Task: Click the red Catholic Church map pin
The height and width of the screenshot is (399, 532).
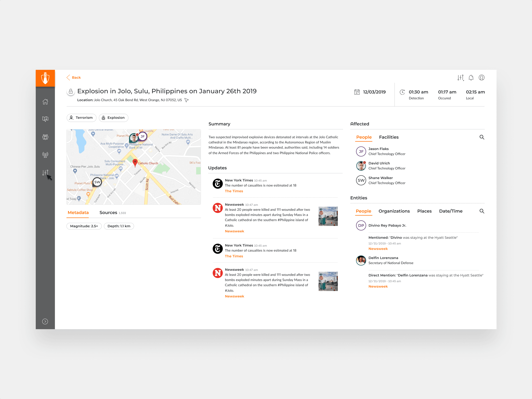Action: [135, 162]
